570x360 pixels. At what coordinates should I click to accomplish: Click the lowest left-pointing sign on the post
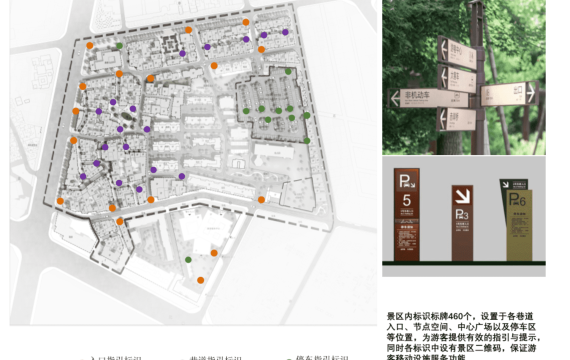[457, 119]
